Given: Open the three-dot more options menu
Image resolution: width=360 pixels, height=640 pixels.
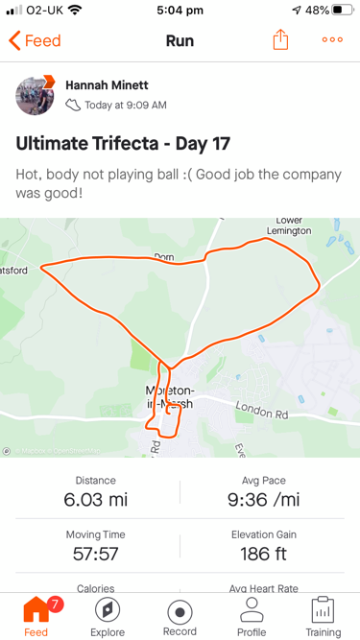Looking at the screenshot, I should click(332, 40).
